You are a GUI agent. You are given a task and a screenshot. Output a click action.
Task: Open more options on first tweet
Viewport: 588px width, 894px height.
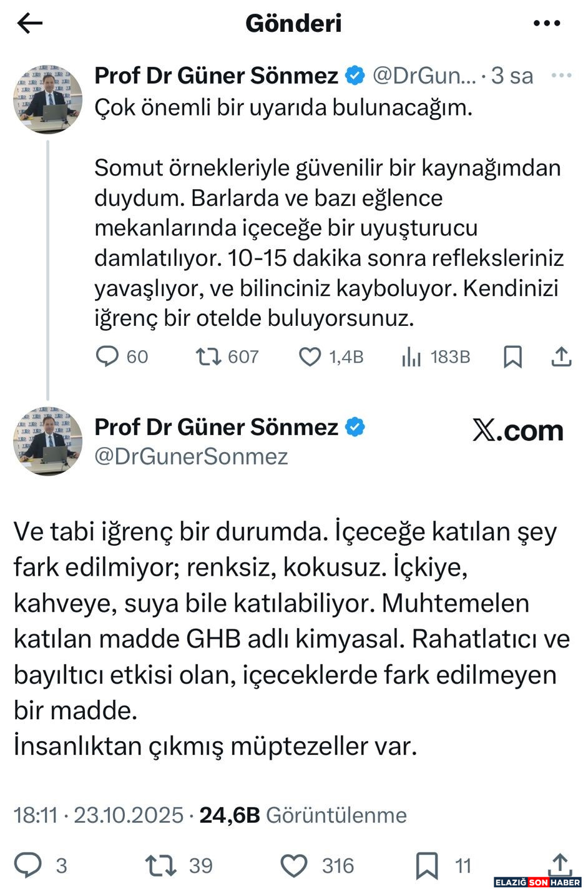[561, 76]
